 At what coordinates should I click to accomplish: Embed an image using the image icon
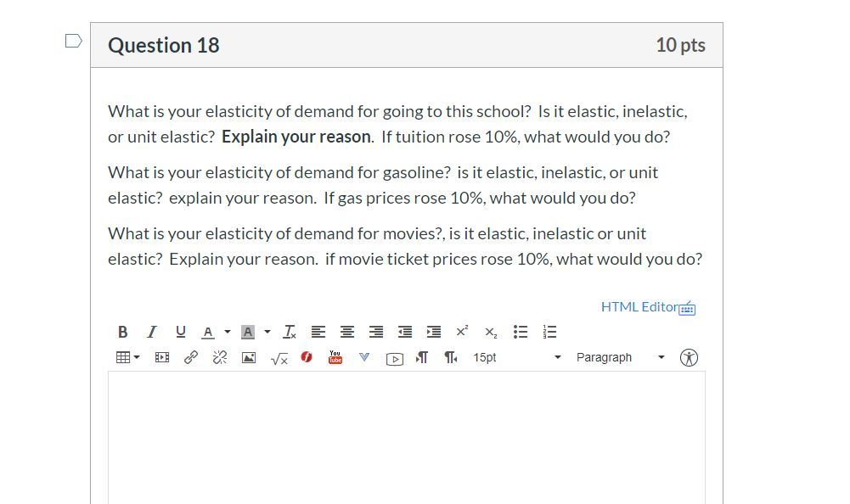coord(246,357)
